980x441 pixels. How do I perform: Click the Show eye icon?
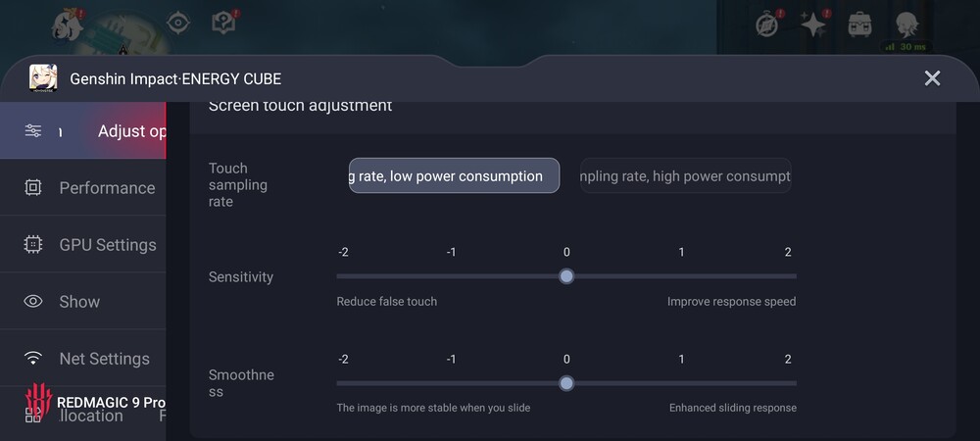coord(32,301)
